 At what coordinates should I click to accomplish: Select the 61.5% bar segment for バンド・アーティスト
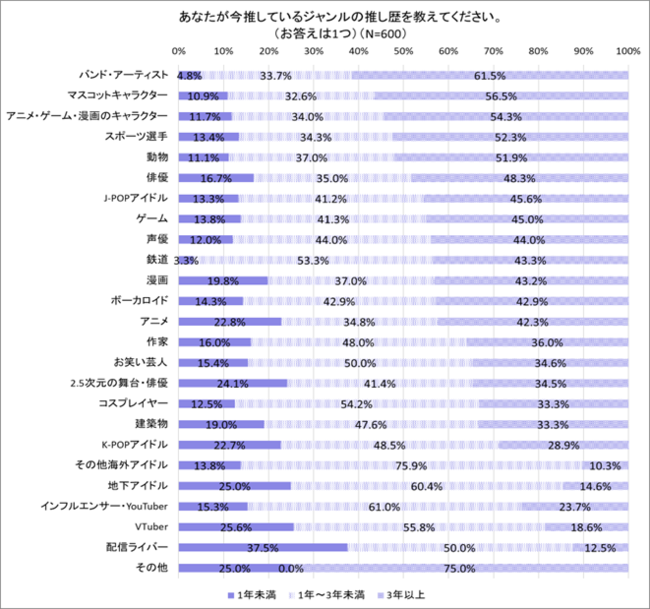(490, 75)
